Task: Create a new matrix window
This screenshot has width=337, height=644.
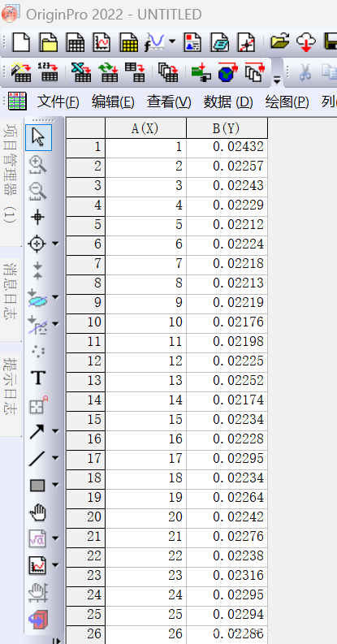Action: tap(129, 42)
